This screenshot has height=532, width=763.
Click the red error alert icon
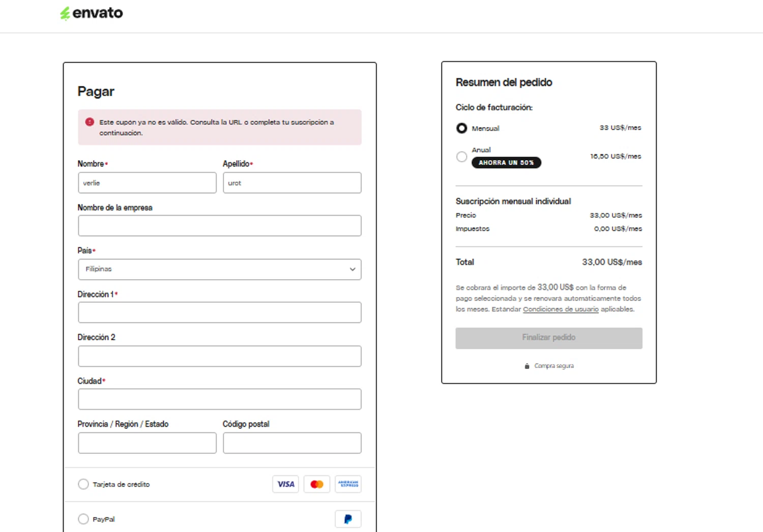(90, 122)
